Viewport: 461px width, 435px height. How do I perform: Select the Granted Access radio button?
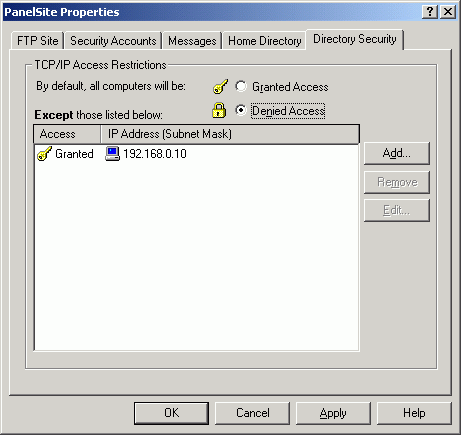[241, 86]
